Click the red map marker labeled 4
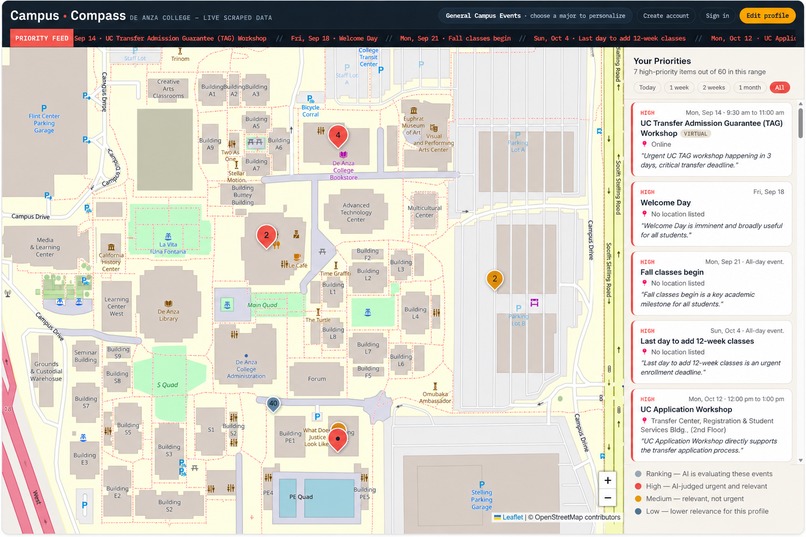Screen dimensions: 806x537 [338, 136]
